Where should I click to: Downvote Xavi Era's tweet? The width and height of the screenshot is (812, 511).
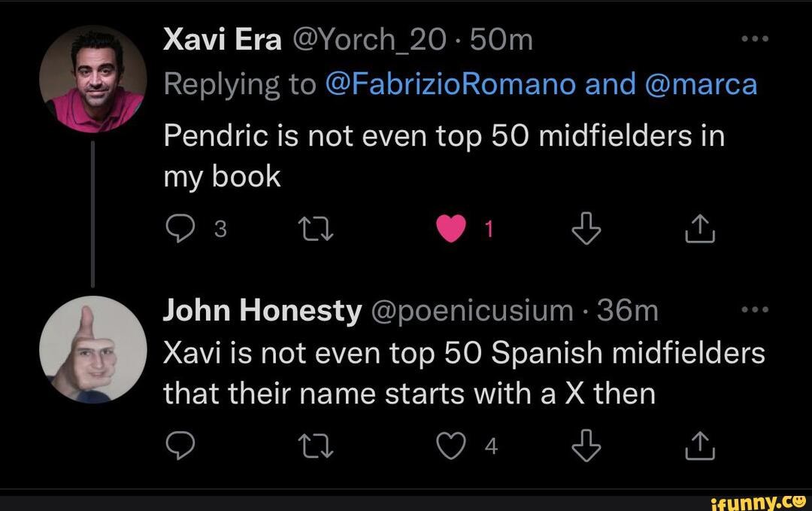pyautogui.click(x=588, y=230)
